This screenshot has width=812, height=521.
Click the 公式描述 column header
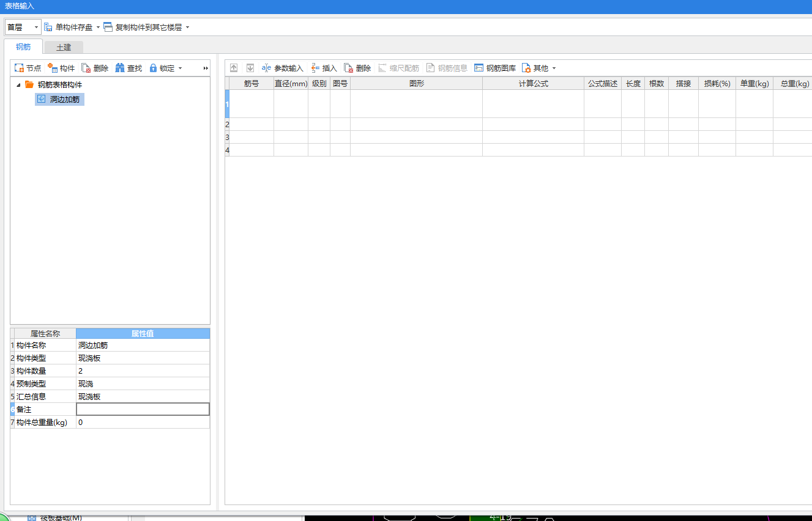[603, 84]
